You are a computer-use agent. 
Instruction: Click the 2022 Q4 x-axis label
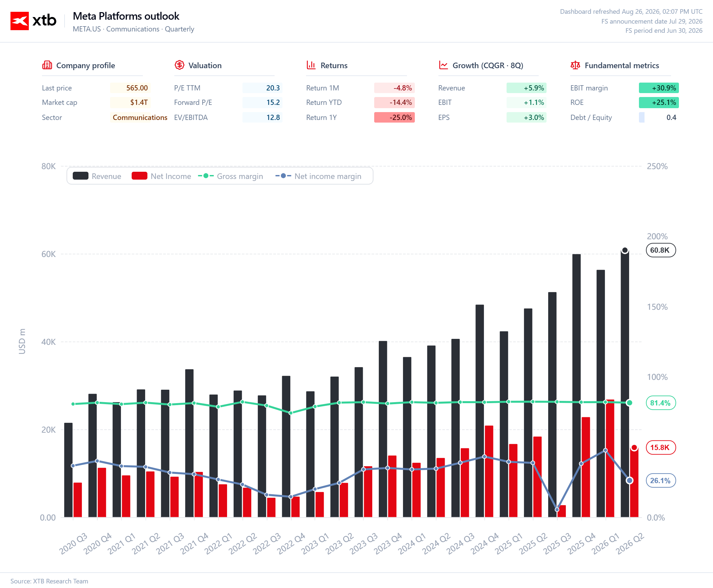pyautogui.click(x=291, y=544)
